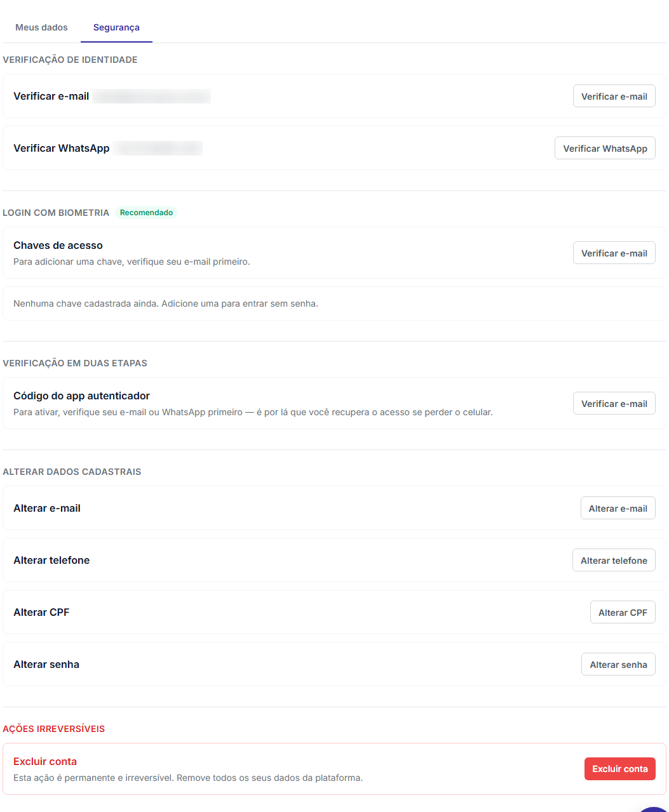Viewport: 669px width, 812px height.
Task: Click the AÇÕES IRREVERSÍVEIS heading
Action: 54,729
